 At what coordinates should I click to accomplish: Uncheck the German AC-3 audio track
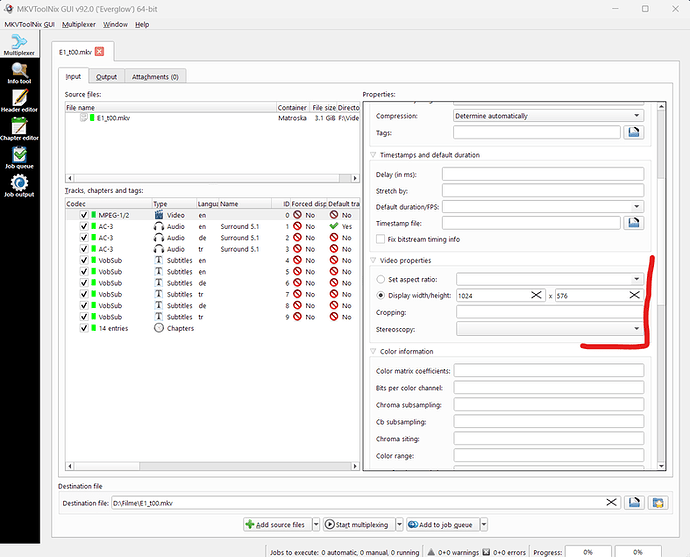pos(84,238)
